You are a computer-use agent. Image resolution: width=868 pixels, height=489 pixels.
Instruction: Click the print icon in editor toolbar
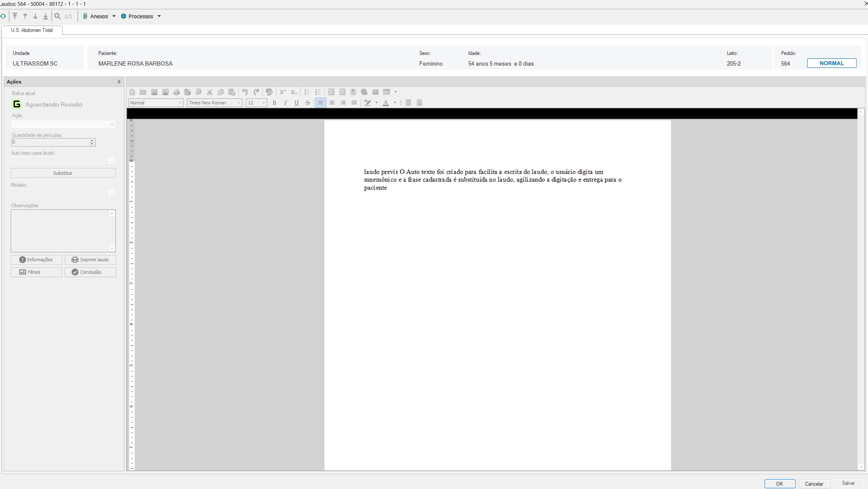coord(176,92)
